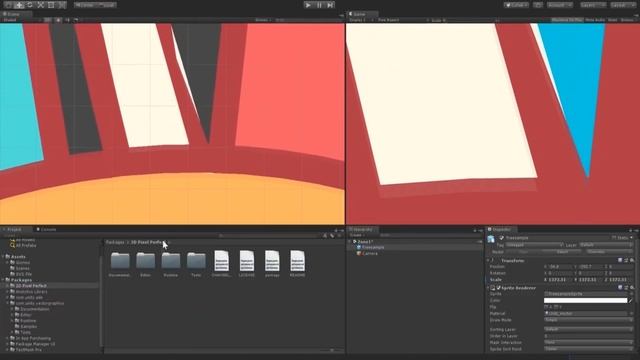Screen dimensions: 640x360
Task: Toggle the Center pivot mode button
Action: (x=85, y=5)
